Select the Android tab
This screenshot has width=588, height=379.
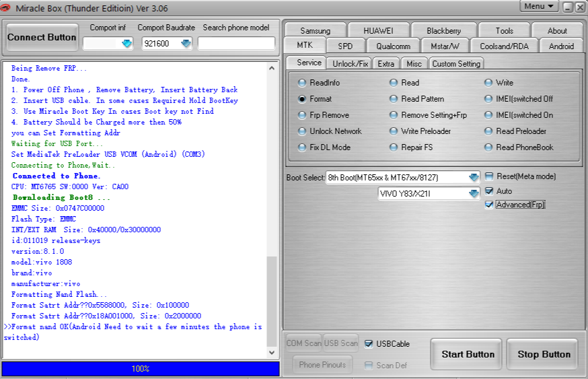(x=561, y=46)
